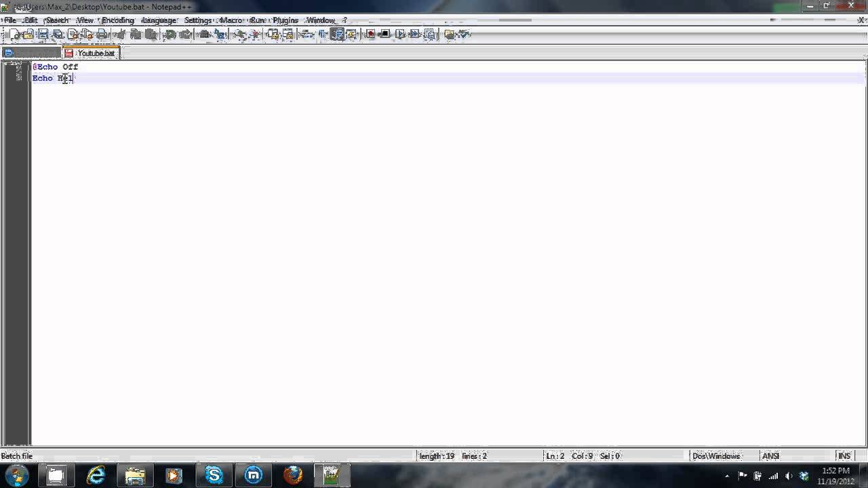The image size is (868, 488).
Task: Click the Print toolbar icon
Action: tap(102, 34)
